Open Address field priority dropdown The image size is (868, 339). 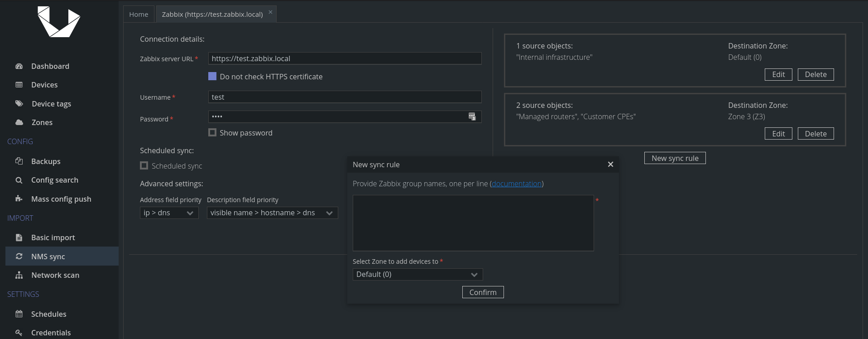tap(169, 213)
